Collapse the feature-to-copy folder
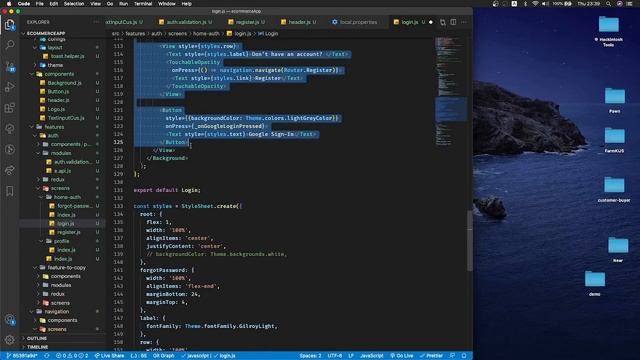Viewport: 640px width, 360px height. pyautogui.click(x=66, y=267)
